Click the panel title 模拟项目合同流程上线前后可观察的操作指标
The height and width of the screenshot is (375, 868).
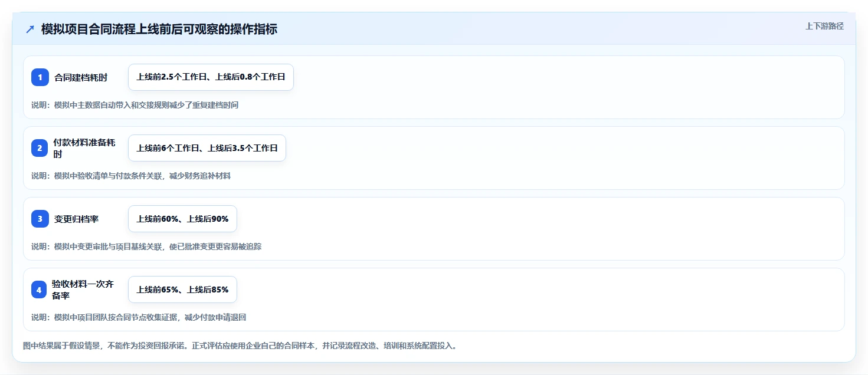tap(159, 29)
